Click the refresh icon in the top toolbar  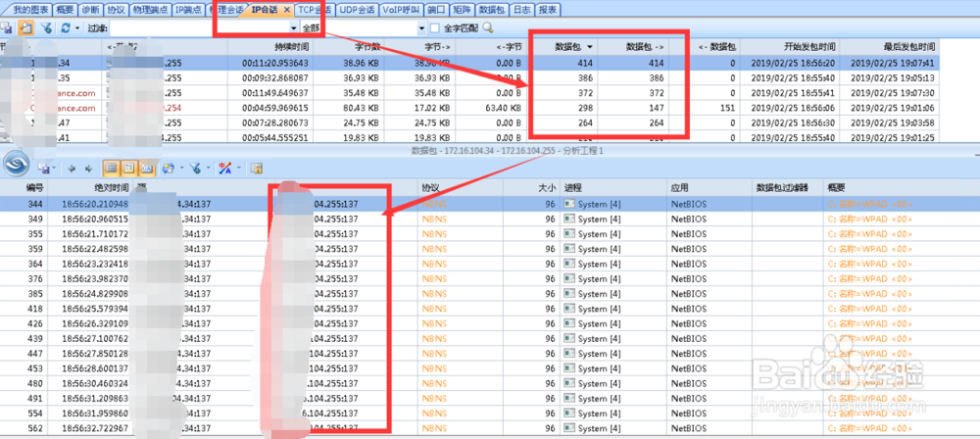[65, 28]
